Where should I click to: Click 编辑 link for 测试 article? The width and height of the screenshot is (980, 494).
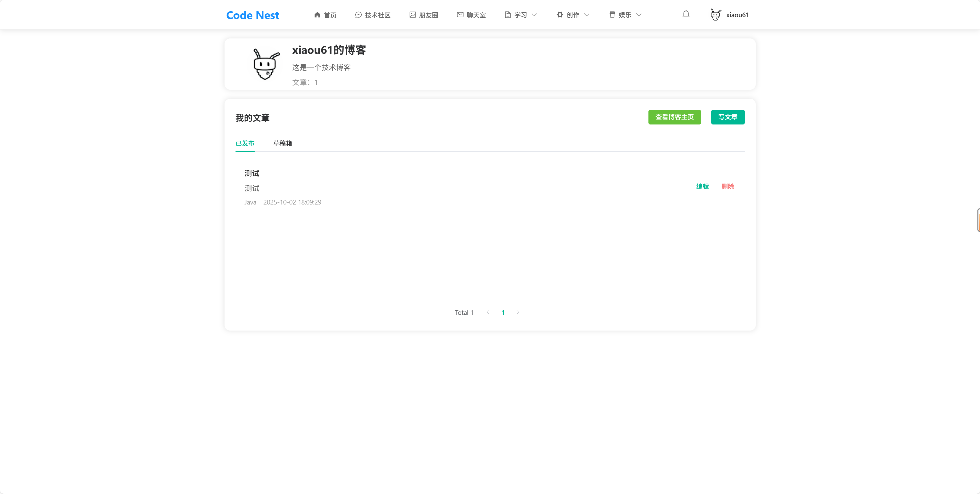pyautogui.click(x=702, y=186)
